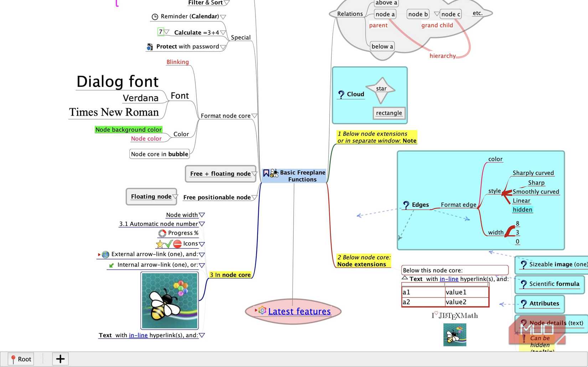This screenshot has height=367, width=588.
Task: Click the progress circle icon beside Progress %
Action: pyautogui.click(x=162, y=233)
